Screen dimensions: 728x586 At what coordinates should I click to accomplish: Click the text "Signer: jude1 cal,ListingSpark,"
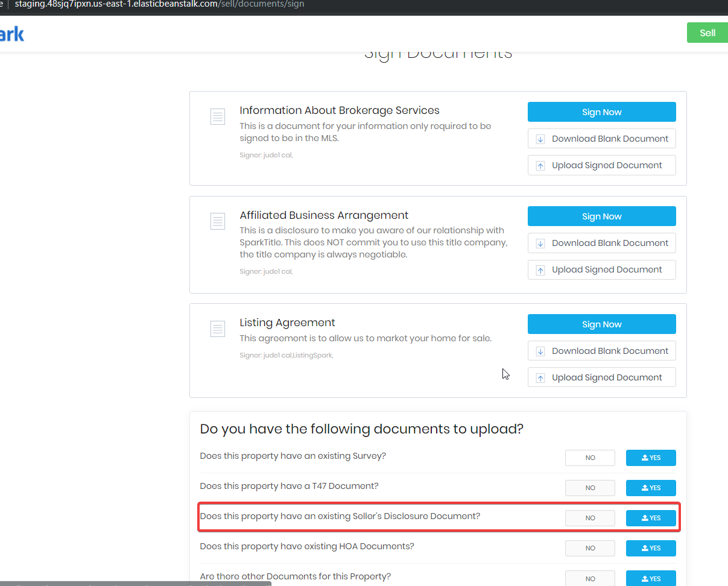click(286, 355)
